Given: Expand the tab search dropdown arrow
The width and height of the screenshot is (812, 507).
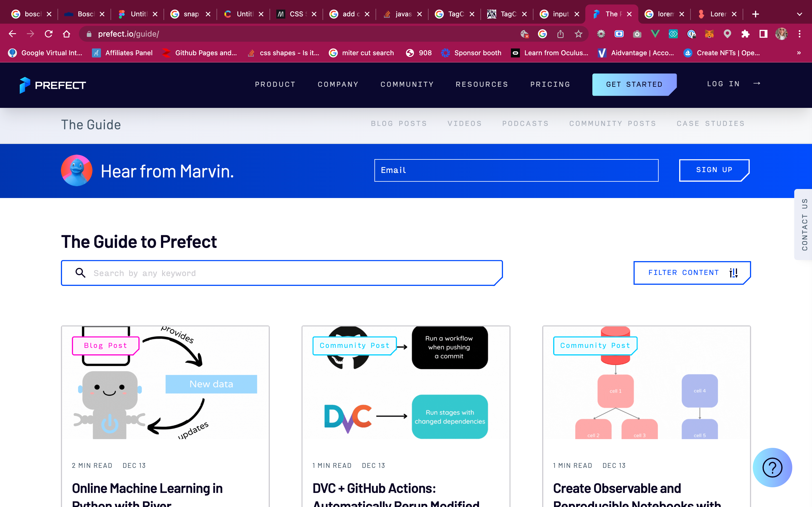Looking at the screenshot, I should (x=799, y=14).
